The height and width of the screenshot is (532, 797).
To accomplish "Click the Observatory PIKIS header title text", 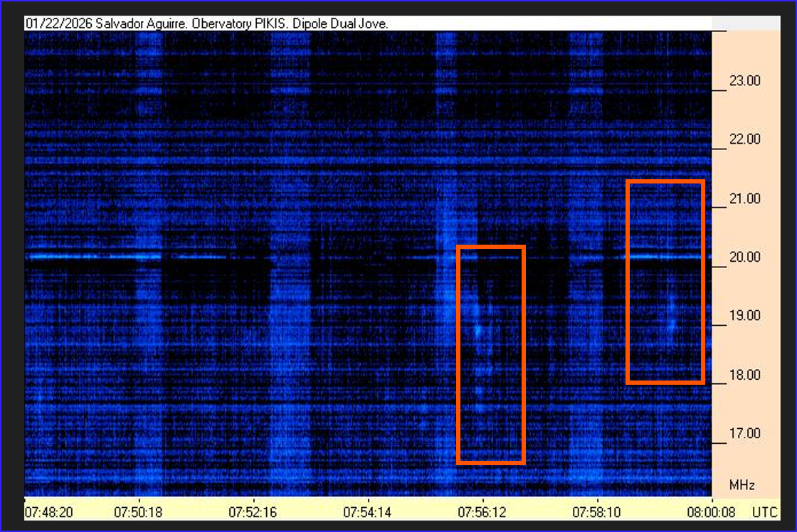I will pos(206,23).
